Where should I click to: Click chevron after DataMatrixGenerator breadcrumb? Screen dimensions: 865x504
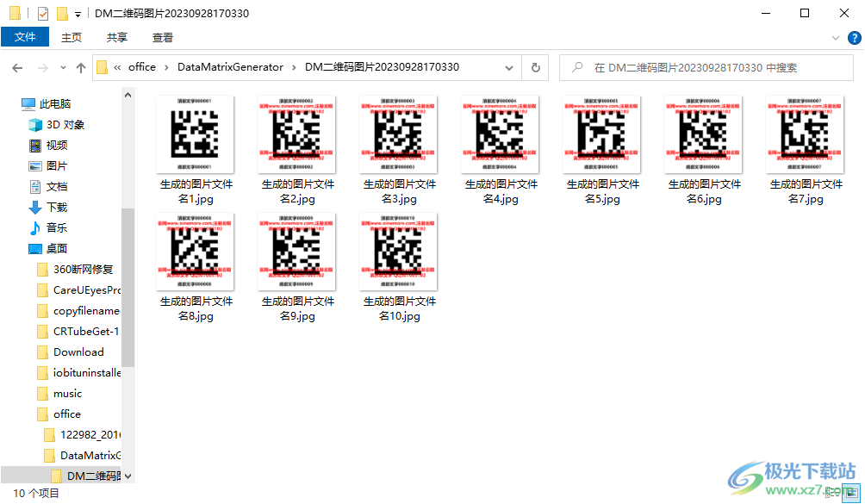[294, 67]
